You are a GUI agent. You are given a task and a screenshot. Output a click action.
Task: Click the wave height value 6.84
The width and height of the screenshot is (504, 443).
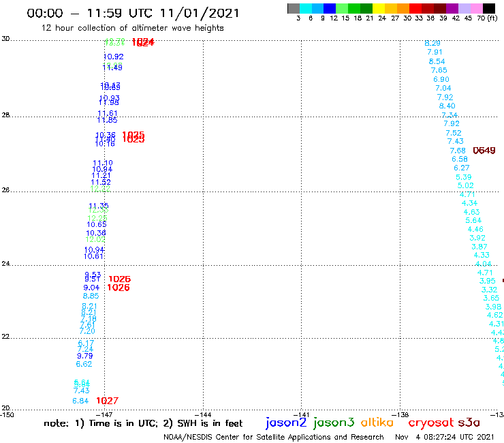[80, 401]
